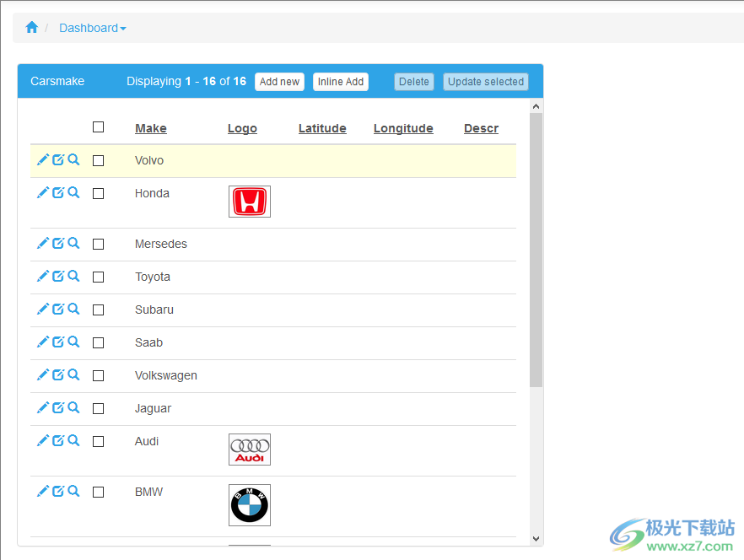Click inline edit icon for Saab row
The image size is (744, 560).
pos(58,342)
